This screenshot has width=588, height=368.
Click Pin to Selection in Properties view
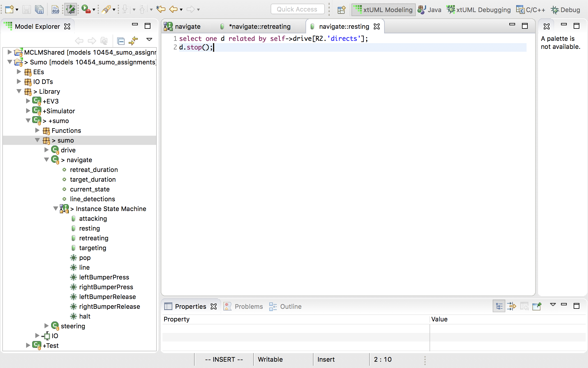click(537, 306)
